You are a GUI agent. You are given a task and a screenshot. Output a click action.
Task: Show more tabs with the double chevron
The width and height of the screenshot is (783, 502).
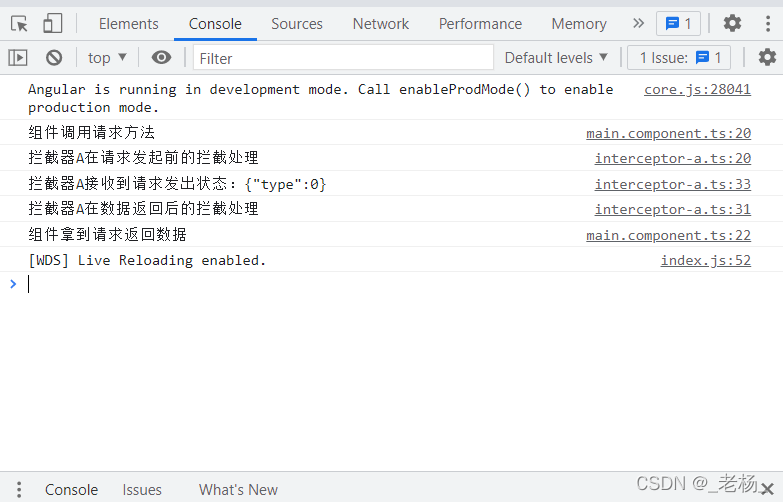pos(638,23)
